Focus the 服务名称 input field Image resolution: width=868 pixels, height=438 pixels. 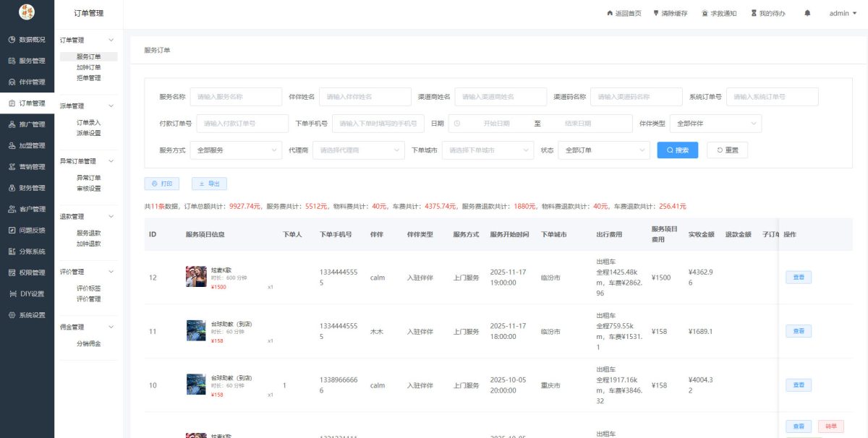236,97
